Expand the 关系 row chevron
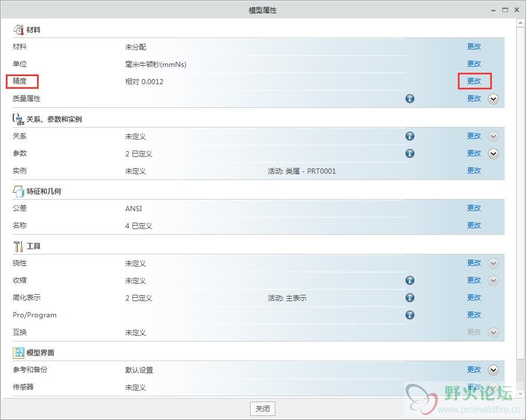Screen dimensions: 526x420 pos(493,136)
